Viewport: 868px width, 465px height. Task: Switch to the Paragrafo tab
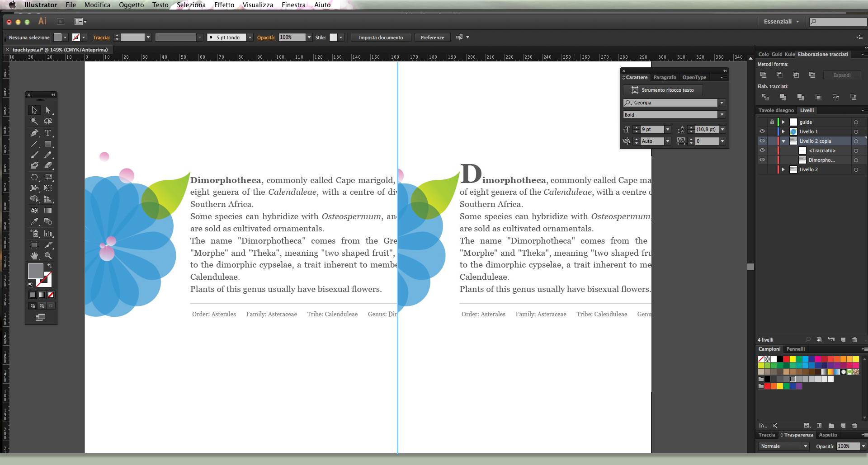[665, 77]
